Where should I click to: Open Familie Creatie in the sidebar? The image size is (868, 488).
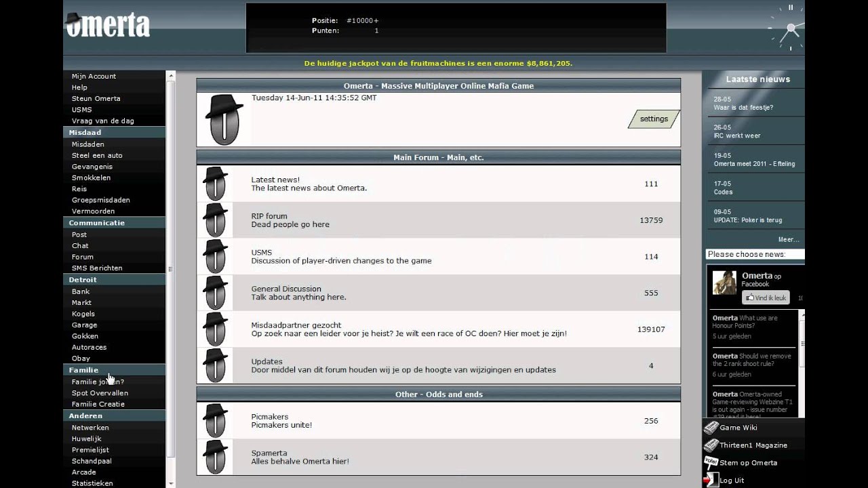coord(98,404)
